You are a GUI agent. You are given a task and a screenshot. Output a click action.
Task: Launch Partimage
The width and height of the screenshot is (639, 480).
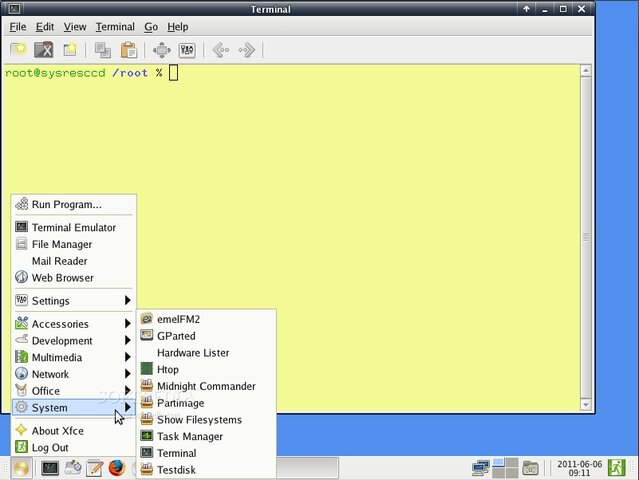(x=207, y=403)
